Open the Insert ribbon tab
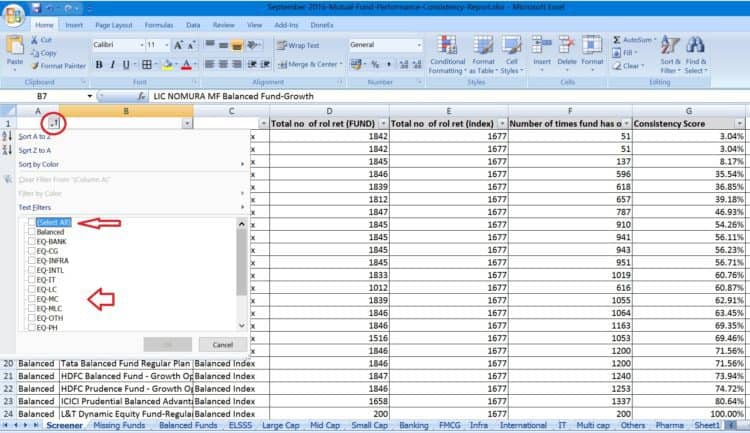750x433 pixels. pyautogui.click(x=74, y=25)
